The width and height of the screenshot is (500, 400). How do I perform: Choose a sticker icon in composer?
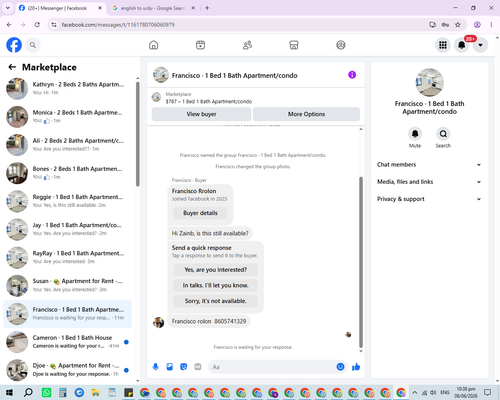pyautogui.click(x=184, y=367)
